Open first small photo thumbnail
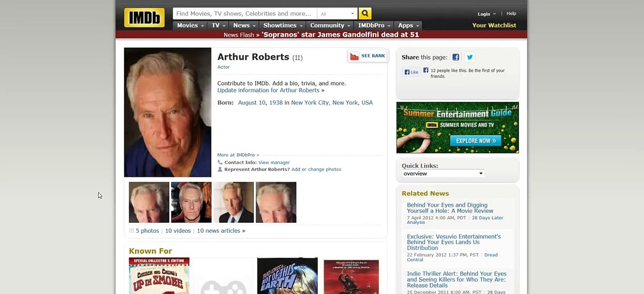This screenshot has height=294, width=644. (x=149, y=202)
